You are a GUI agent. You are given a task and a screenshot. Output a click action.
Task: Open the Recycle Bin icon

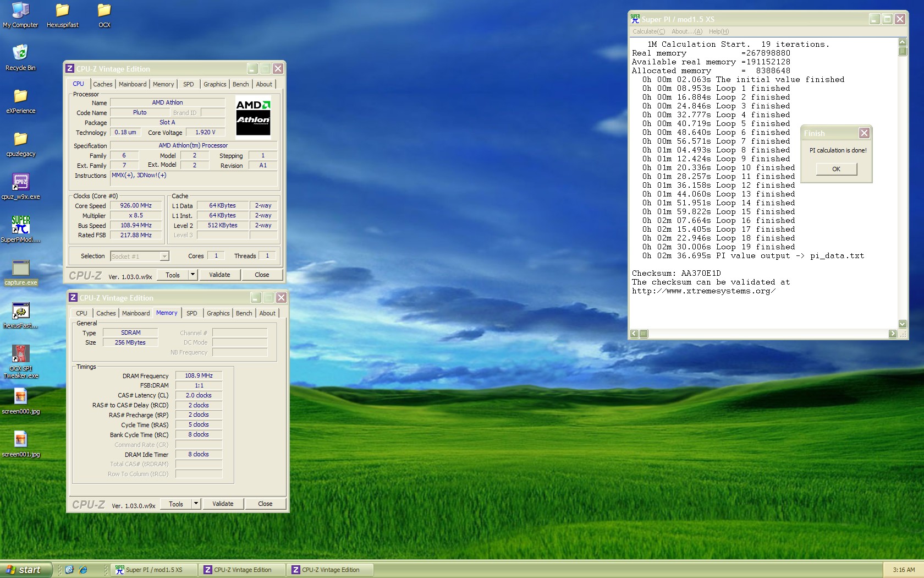point(20,58)
